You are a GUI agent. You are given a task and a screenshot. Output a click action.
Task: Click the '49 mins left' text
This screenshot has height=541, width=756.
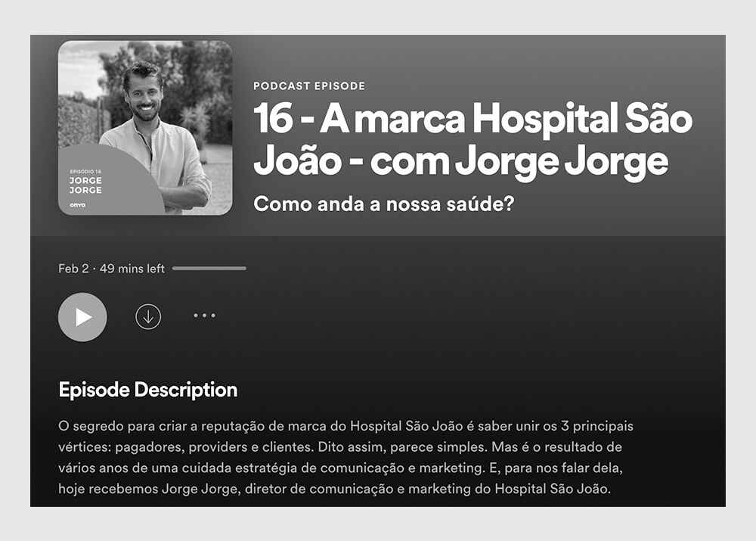132,269
